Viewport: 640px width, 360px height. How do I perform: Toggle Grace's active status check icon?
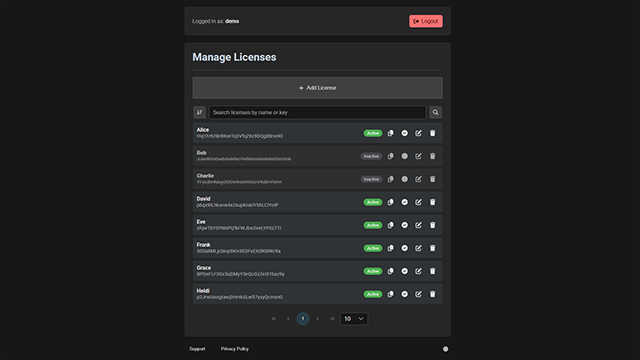[x=404, y=271]
